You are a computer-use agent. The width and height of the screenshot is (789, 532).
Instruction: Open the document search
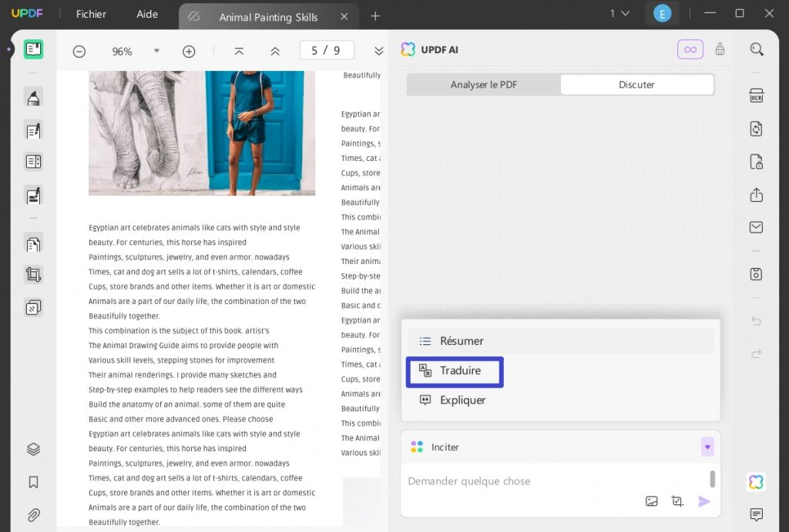(757, 49)
